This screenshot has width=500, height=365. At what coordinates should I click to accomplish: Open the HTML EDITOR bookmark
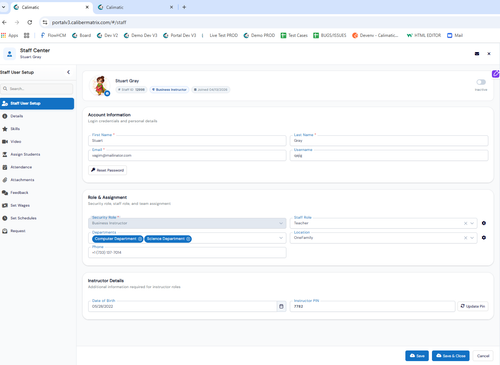(x=424, y=35)
